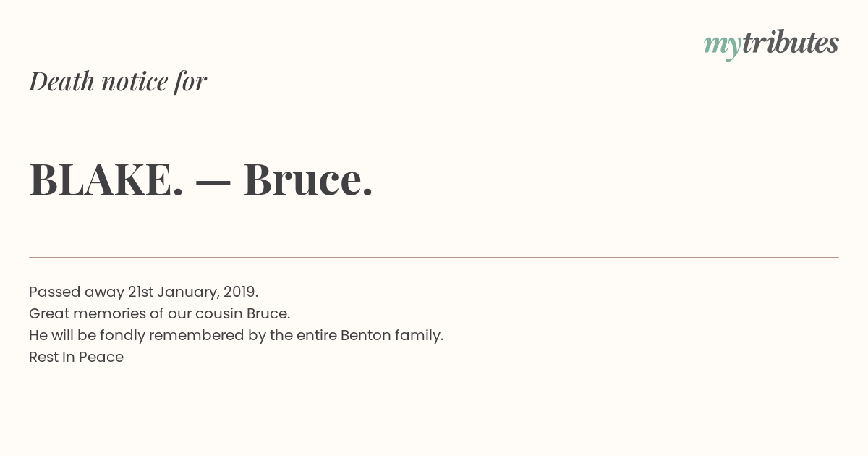Screen dimensions: 868x456
Task: Click the name "Bruce." in the large title
Action: [308, 179]
